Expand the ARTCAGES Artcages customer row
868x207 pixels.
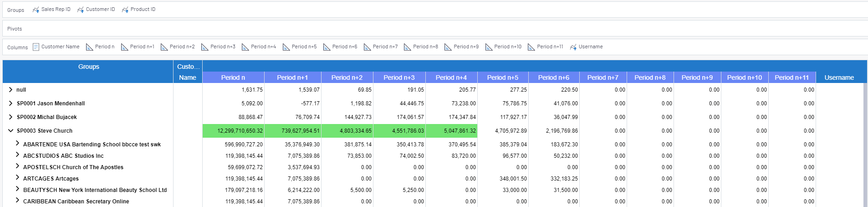coord(17,178)
